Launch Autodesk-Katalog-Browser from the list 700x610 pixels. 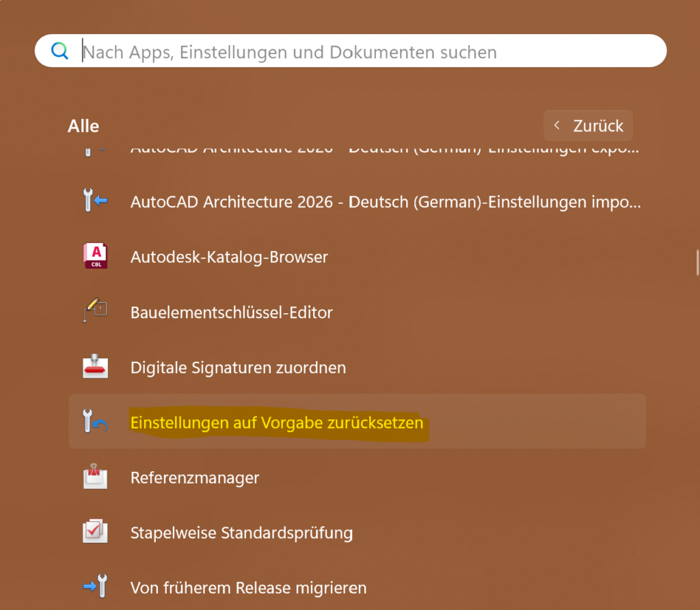(x=229, y=257)
